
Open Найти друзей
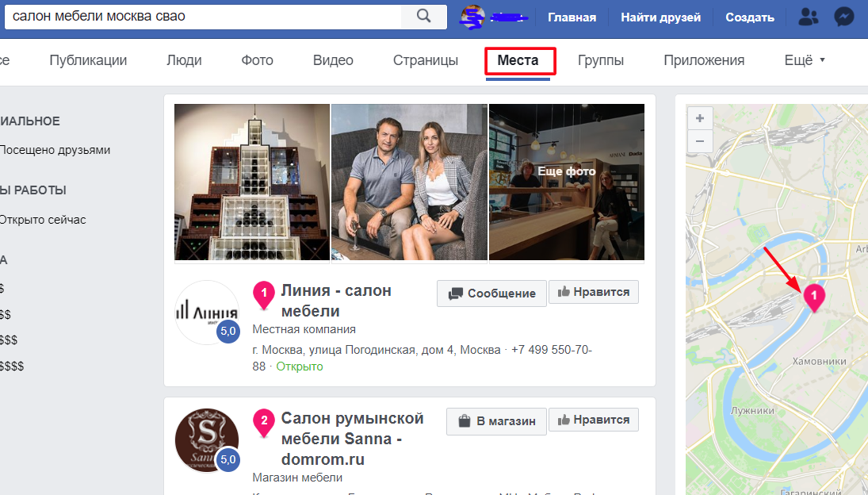660,17
